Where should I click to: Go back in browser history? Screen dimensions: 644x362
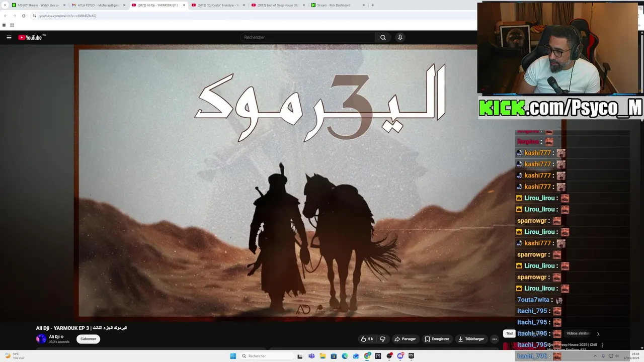tap(6, 16)
